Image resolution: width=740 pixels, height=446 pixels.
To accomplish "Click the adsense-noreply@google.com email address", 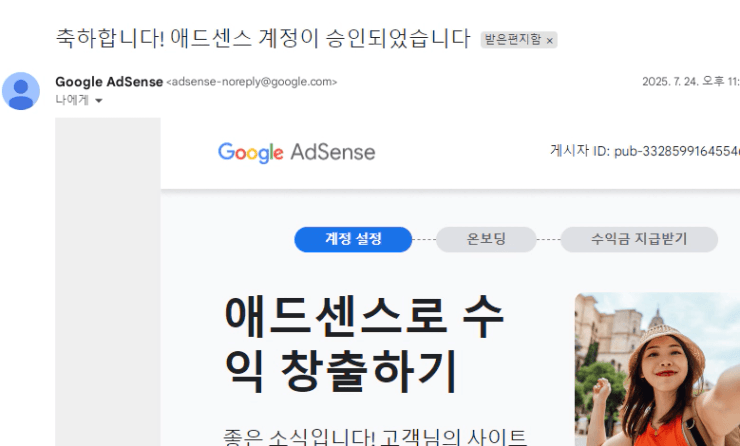I will [252, 82].
